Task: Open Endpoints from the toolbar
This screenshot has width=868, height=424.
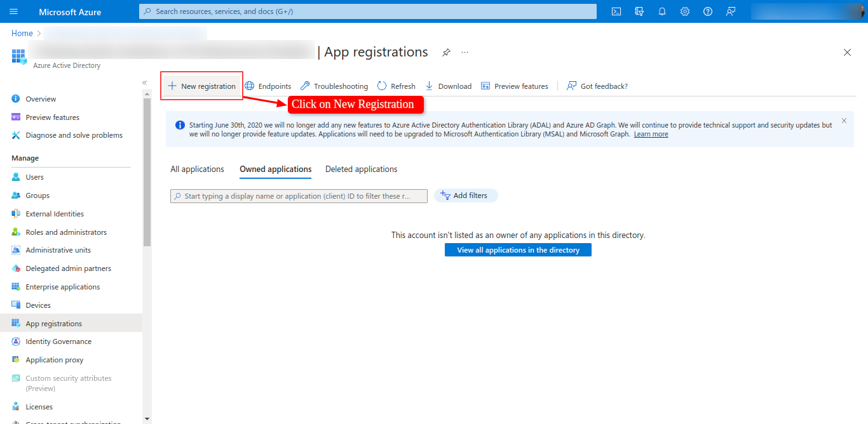Action: point(268,86)
